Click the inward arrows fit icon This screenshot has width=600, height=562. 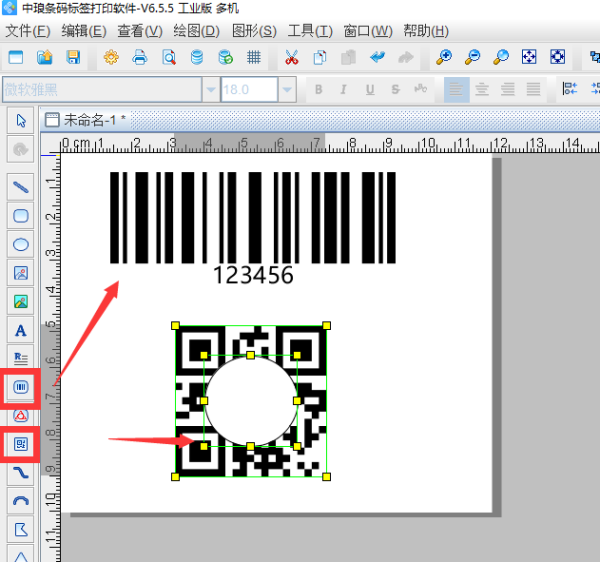click(x=558, y=57)
